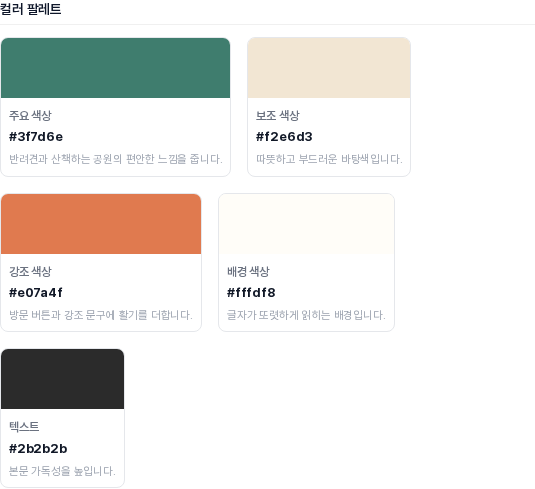The image size is (535, 489).
Task: Select the hex code #2b2b2b
Action: coord(38,449)
